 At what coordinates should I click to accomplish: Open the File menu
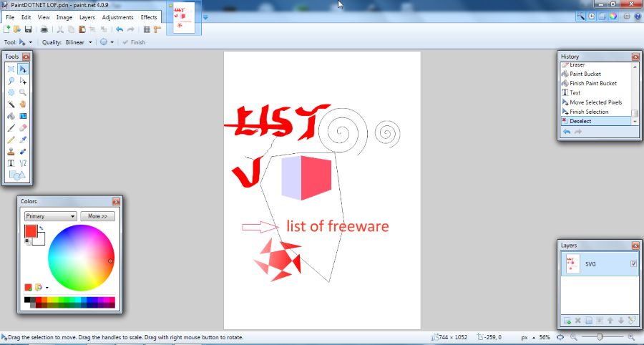tap(10, 17)
